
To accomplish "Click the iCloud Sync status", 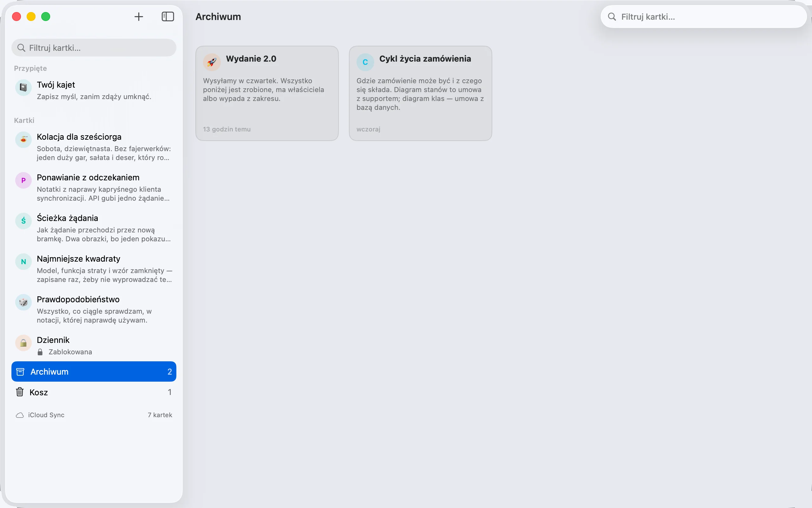I will tap(40, 415).
